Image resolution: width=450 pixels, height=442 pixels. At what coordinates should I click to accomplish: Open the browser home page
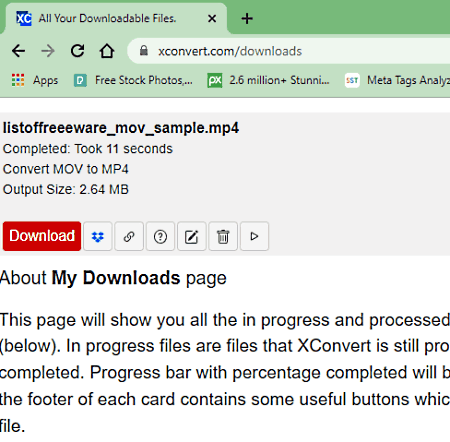[x=107, y=51]
